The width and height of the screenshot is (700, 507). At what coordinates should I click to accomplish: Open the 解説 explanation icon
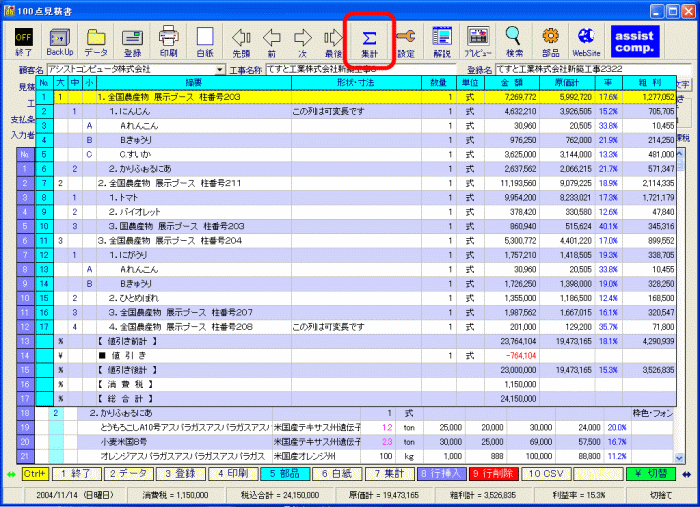click(442, 42)
